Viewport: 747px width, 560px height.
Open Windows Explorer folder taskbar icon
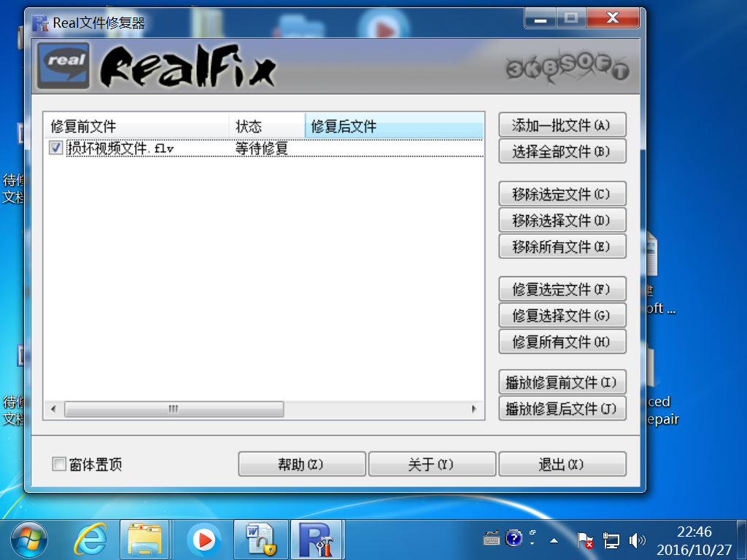144,540
